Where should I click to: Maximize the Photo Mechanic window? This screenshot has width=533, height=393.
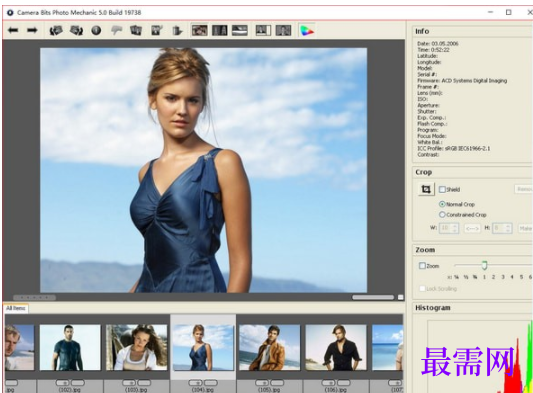pyautogui.click(x=509, y=12)
